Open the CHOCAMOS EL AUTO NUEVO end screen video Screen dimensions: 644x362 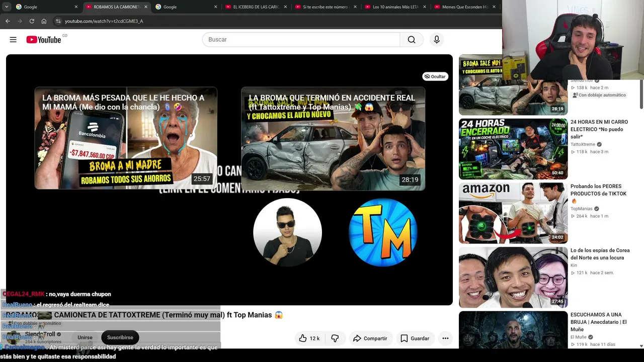tap(333, 139)
